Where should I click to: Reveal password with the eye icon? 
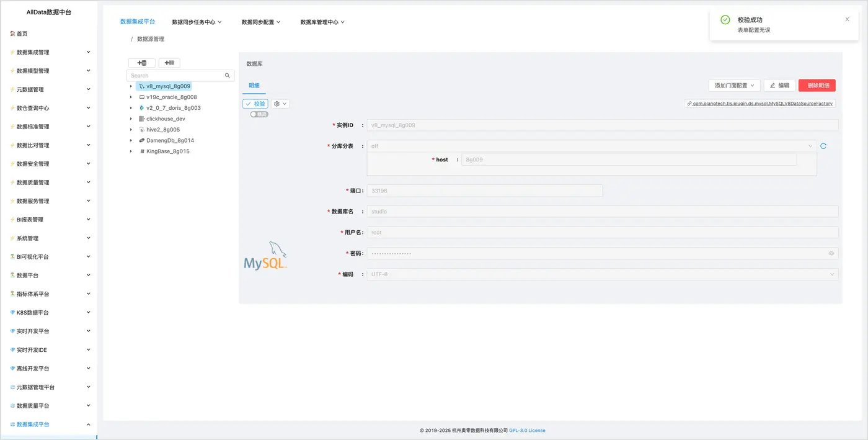(x=831, y=253)
